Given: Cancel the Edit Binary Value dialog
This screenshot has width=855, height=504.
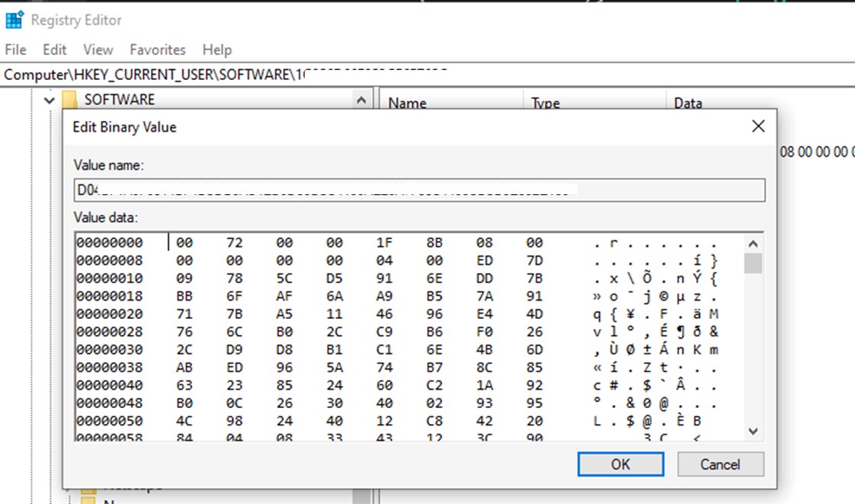Looking at the screenshot, I should [720, 464].
